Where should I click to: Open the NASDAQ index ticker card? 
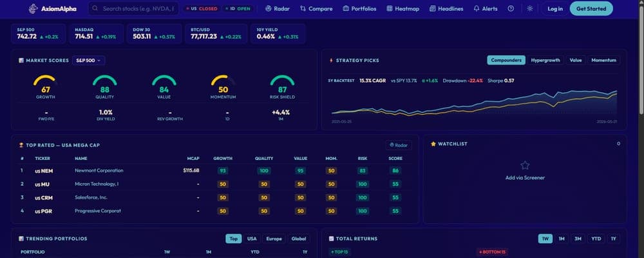point(96,34)
